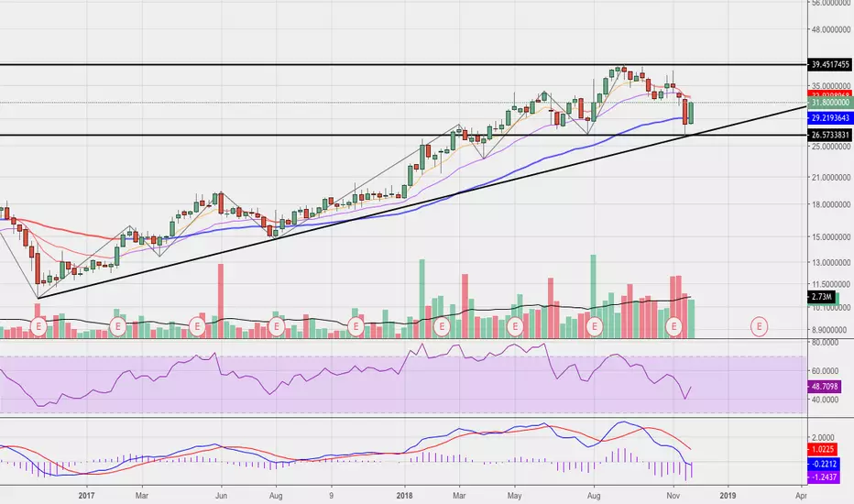Click the tallest green volume bar at Aug 2018

(x=594, y=296)
